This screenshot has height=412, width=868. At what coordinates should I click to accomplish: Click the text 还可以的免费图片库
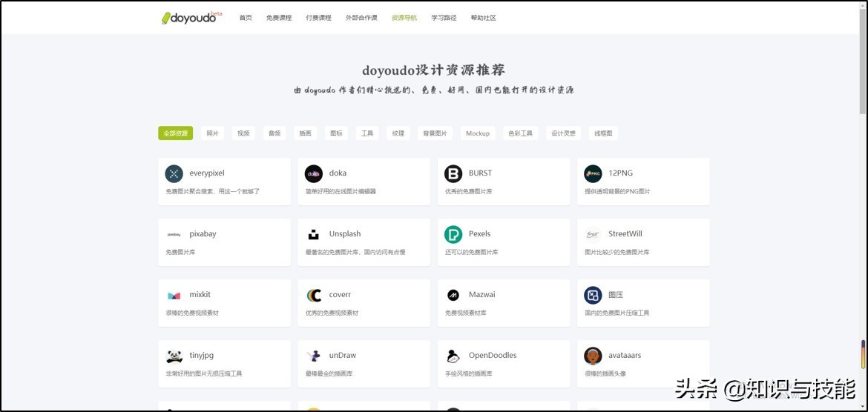pyautogui.click(x=472, y=252)
